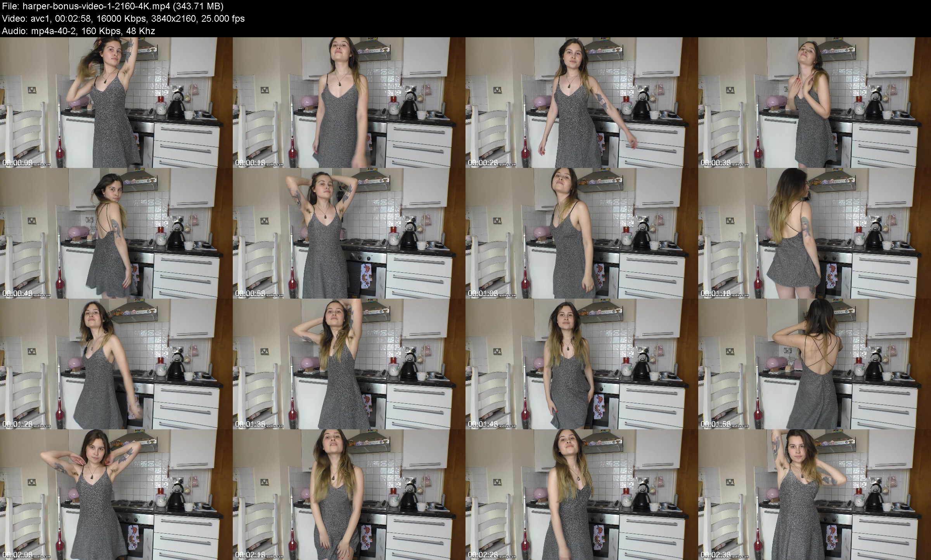Click the thumbnail marked 00:01:08
Image resolution: width=931 pixels, height=560 pixels.
coord(581,233)
